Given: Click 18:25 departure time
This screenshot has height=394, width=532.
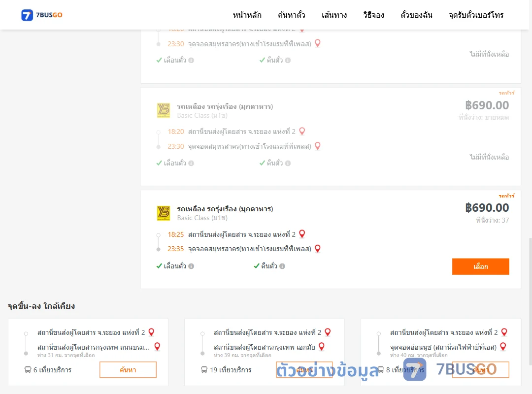Looking at the screenshot, I should 175,234.
